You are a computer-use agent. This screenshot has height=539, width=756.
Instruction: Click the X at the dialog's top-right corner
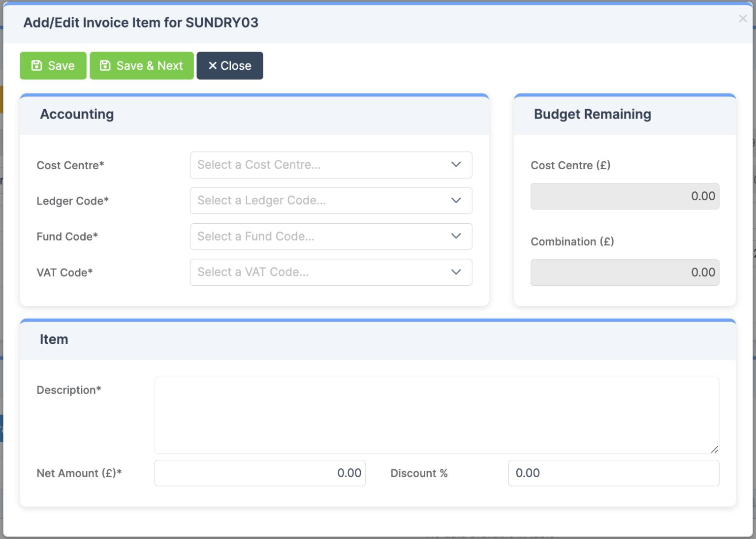coord(742,19)
